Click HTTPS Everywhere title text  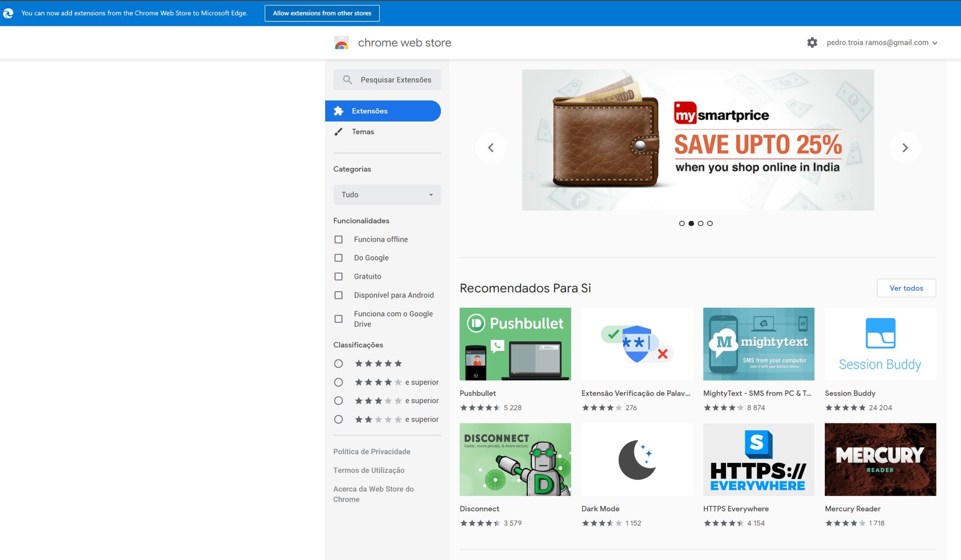coord(736,509)
